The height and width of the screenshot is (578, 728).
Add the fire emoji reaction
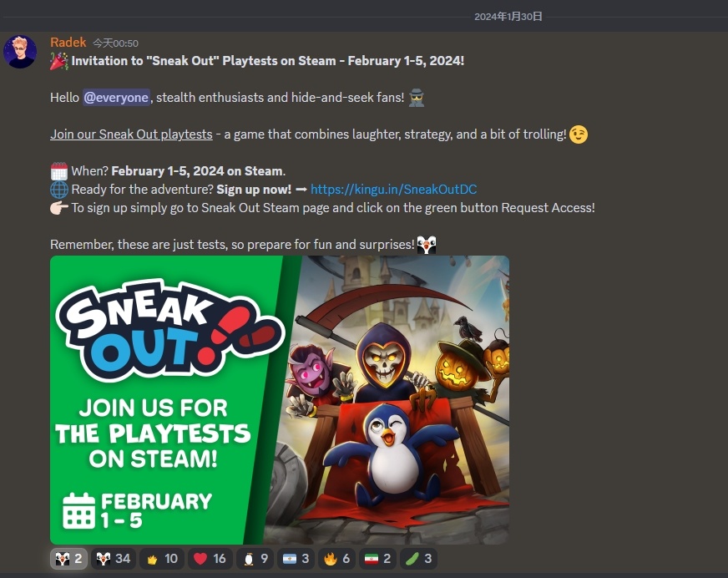tap(336, 559)
